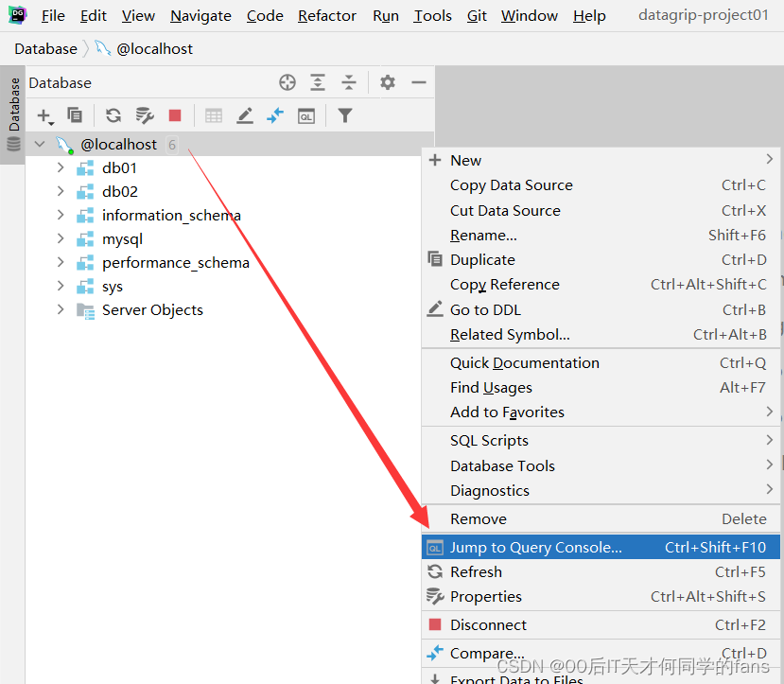Click the Go to DDL pencil icon in toolbar

pyautogui.click(x=245, y=116)
